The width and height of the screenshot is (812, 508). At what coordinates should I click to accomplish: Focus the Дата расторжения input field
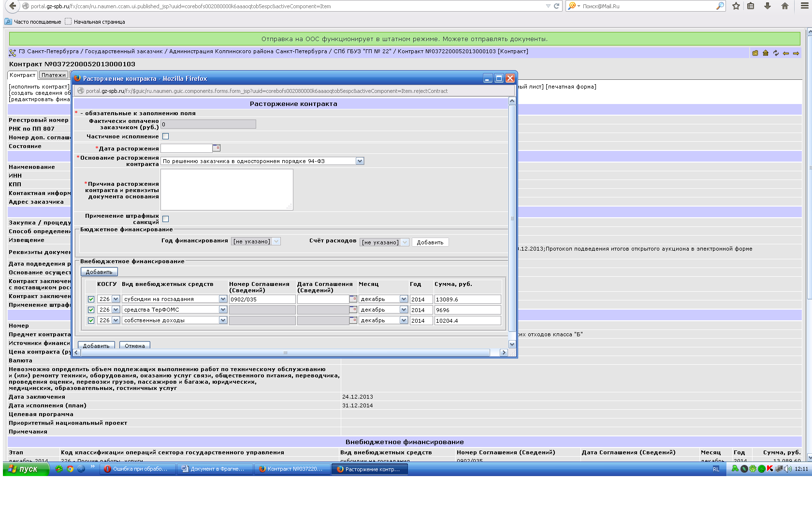[x=187, y=148]
